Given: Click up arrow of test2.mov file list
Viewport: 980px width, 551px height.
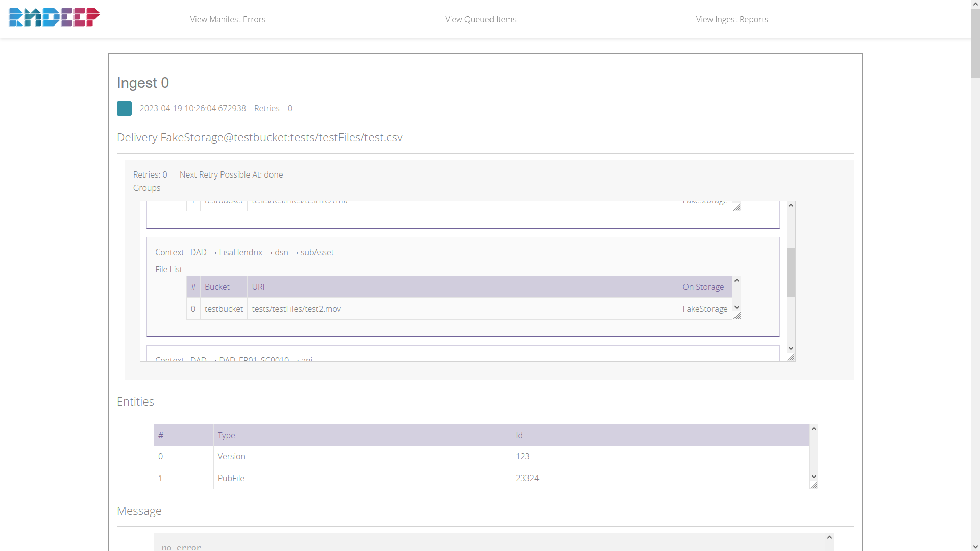Looking at the screenshot, I should click(x=737, y=280).
